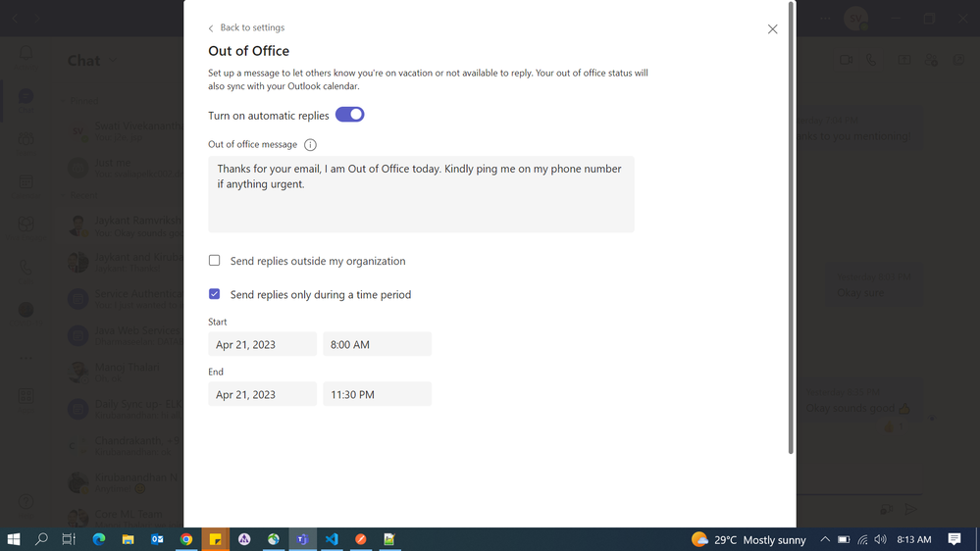Open Postman from the taskbar
This screenshot has width=980, height=551.
(x=361, y=539)
